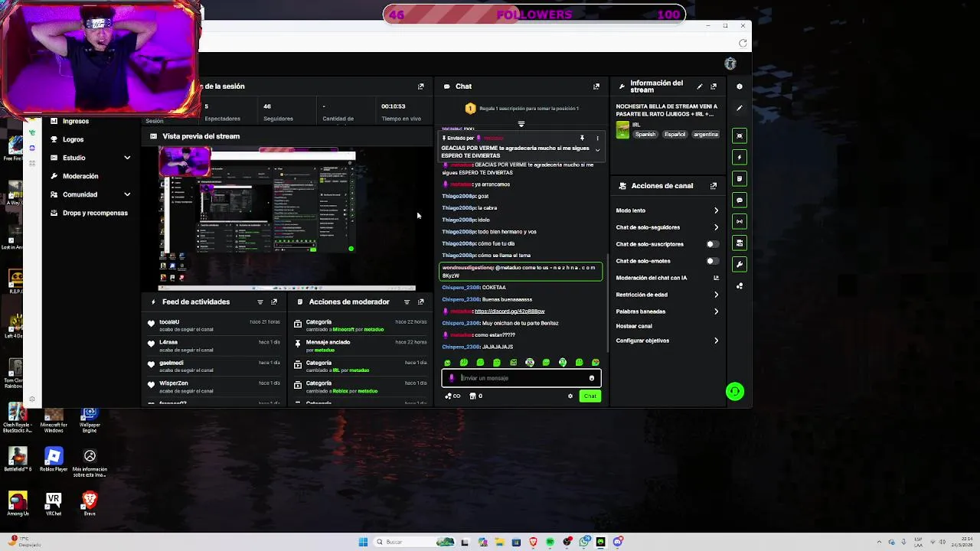
Task: Pop out Información del stream panel
Action: (x=714, y=86)
